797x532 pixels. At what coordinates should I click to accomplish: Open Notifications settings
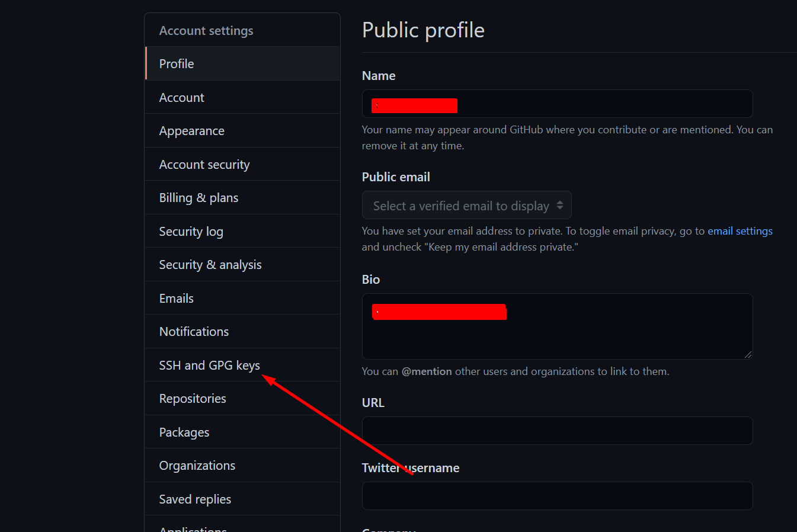click(194, 331)
